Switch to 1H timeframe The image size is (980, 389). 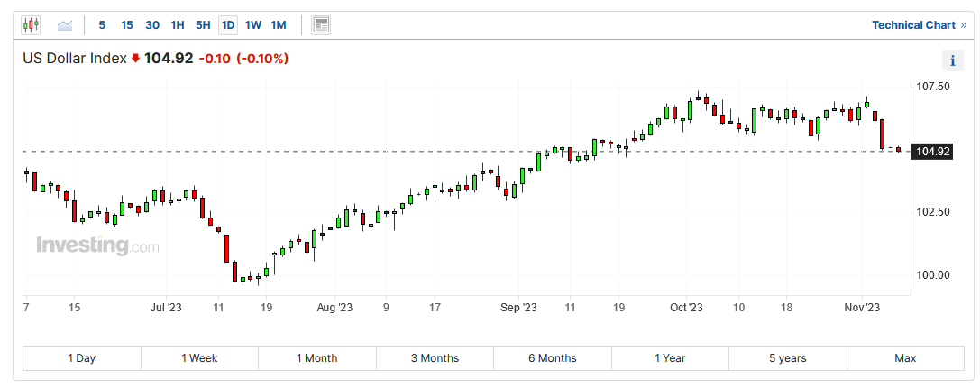coord(178,25)
